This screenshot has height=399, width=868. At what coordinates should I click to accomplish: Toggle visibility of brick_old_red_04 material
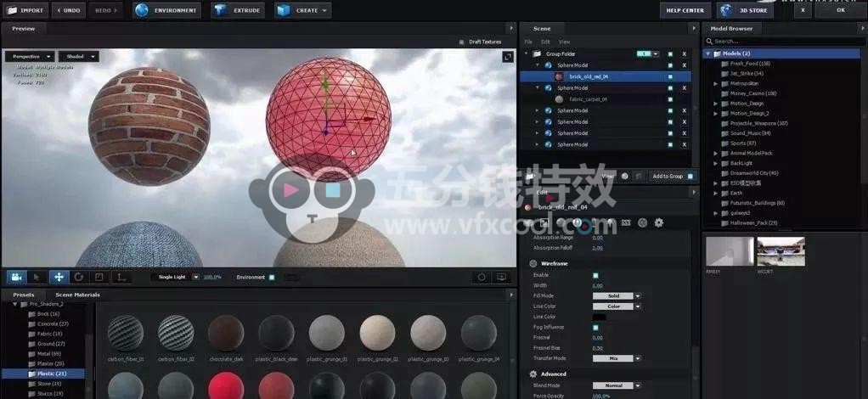point(670,77)
